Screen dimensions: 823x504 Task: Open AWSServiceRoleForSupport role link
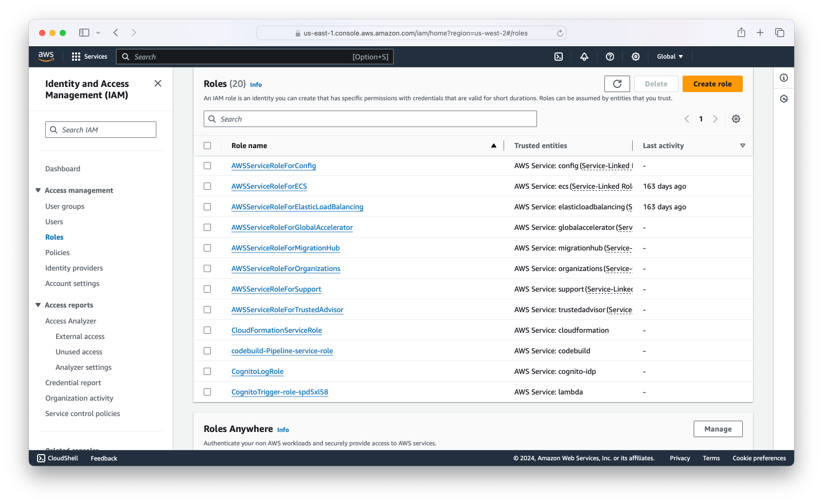click(x=276, y=289)
